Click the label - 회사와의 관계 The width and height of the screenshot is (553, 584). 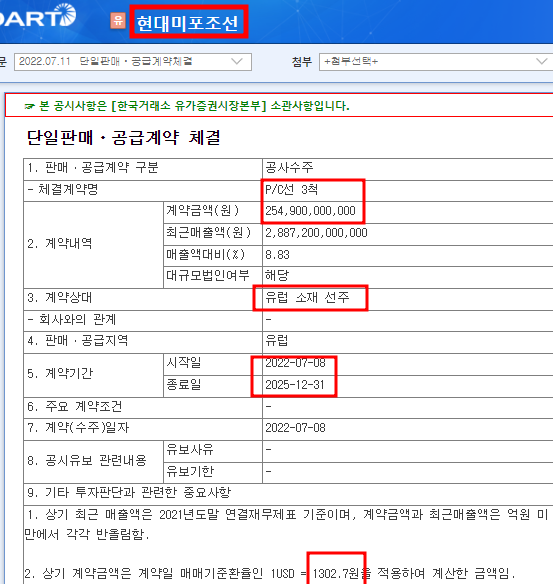coord(71,320)
